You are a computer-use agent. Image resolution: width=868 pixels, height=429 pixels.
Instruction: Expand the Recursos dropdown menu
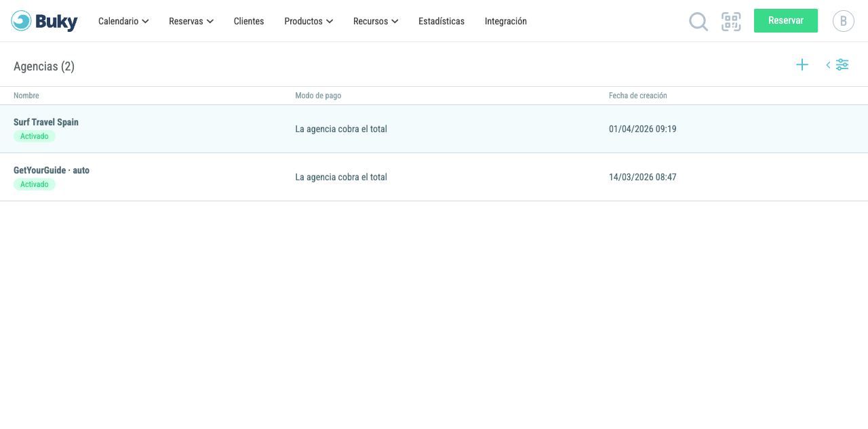(376, 21)
